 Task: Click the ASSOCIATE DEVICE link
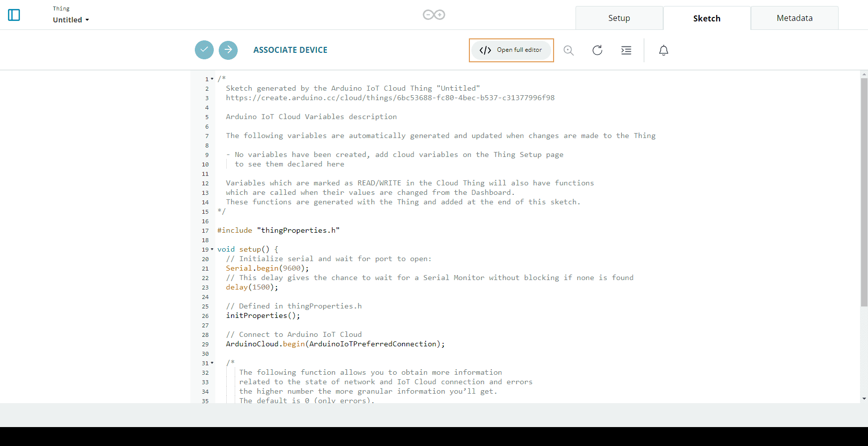(x=290, y=50)
